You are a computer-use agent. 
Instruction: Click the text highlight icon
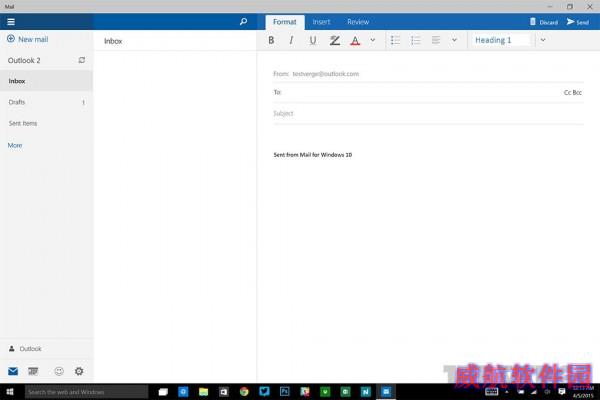[335, 40]
